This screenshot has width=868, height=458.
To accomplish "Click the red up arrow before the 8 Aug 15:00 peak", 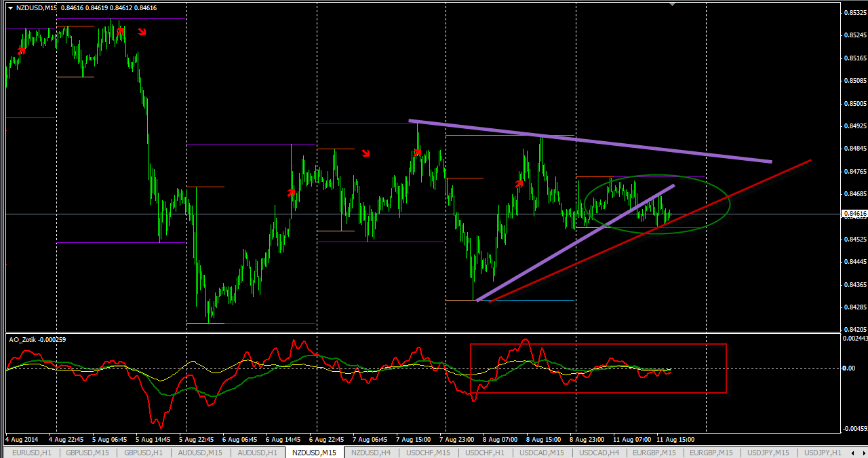I will pyautogui.click(x=519, y=183).
